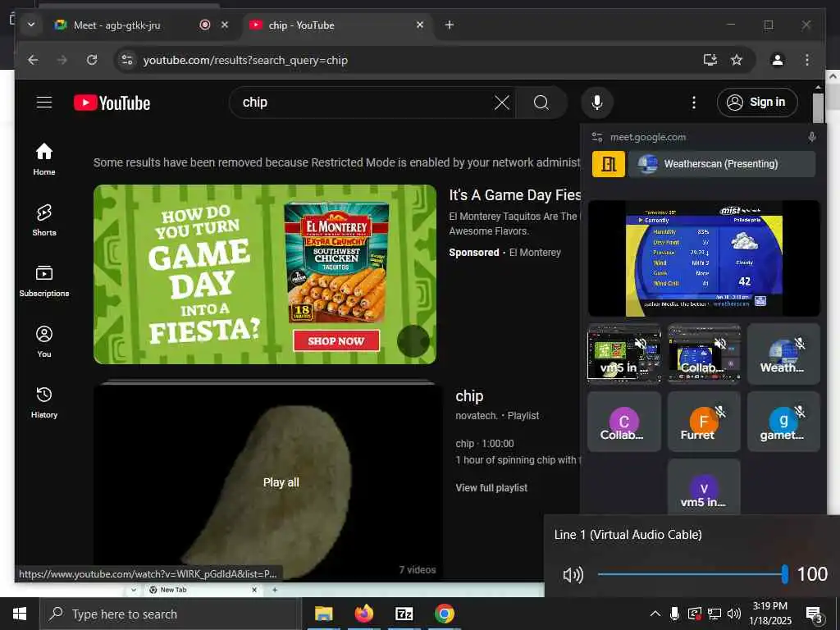
Task: Open the tab search dropdown arrow
Action: (31, 25)
